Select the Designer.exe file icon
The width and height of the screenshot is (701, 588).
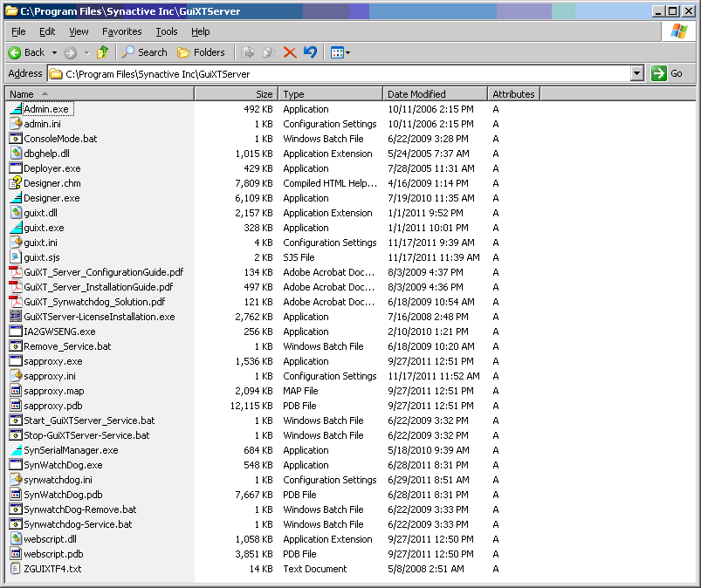point(16,198)
